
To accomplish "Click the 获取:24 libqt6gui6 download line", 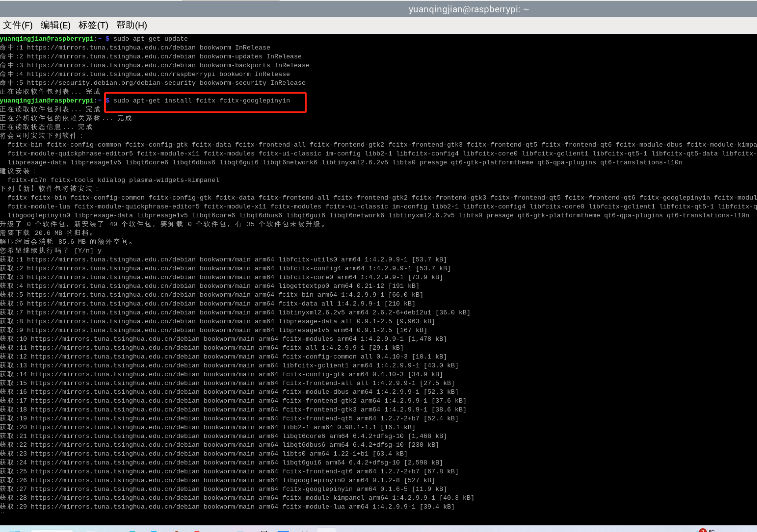I will click(x=221, y=463).
